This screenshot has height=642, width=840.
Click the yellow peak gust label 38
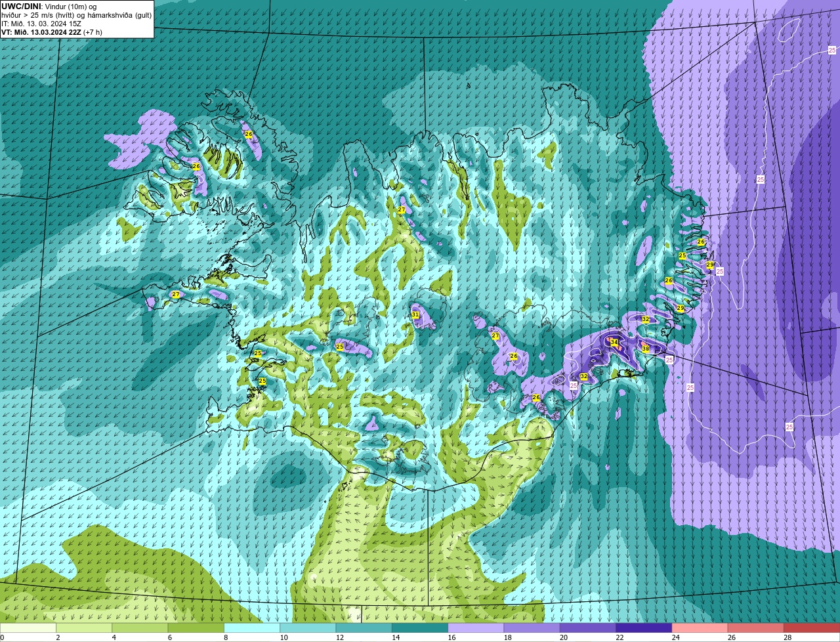646,349
